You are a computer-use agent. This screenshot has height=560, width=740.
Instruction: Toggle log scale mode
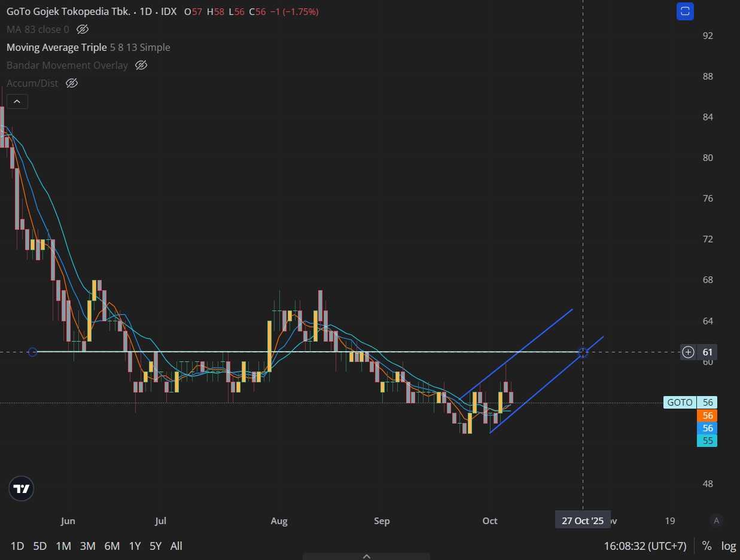coord(728,546)
